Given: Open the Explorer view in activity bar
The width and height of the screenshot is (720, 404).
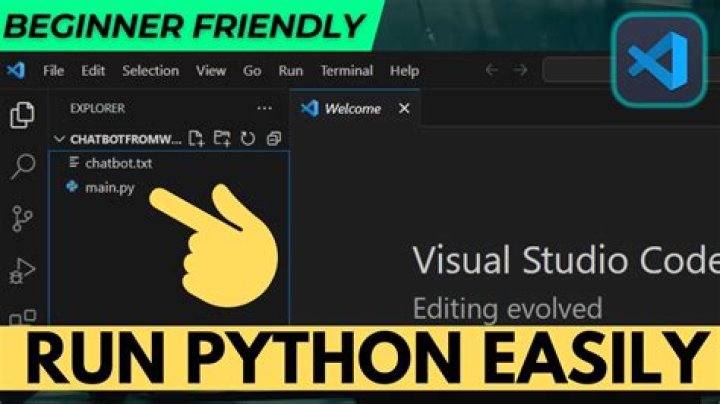Looking at the screenshot, I should [22, 114].
